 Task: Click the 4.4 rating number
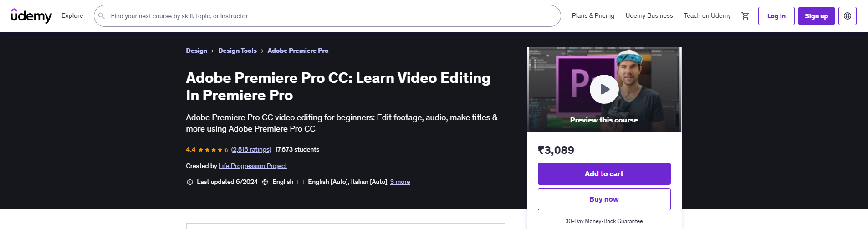(x=191, y=149)
